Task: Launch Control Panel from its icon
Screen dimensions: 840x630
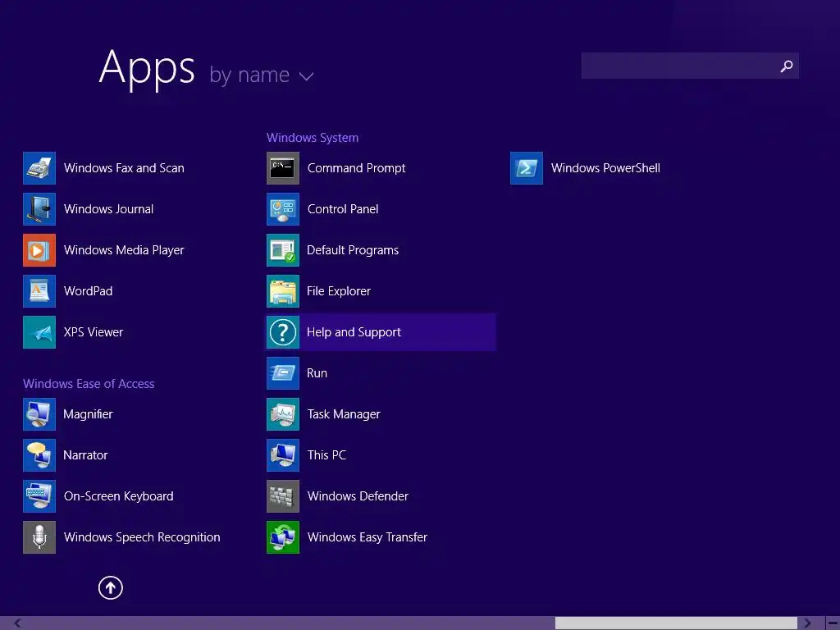Action: [283, 209]
